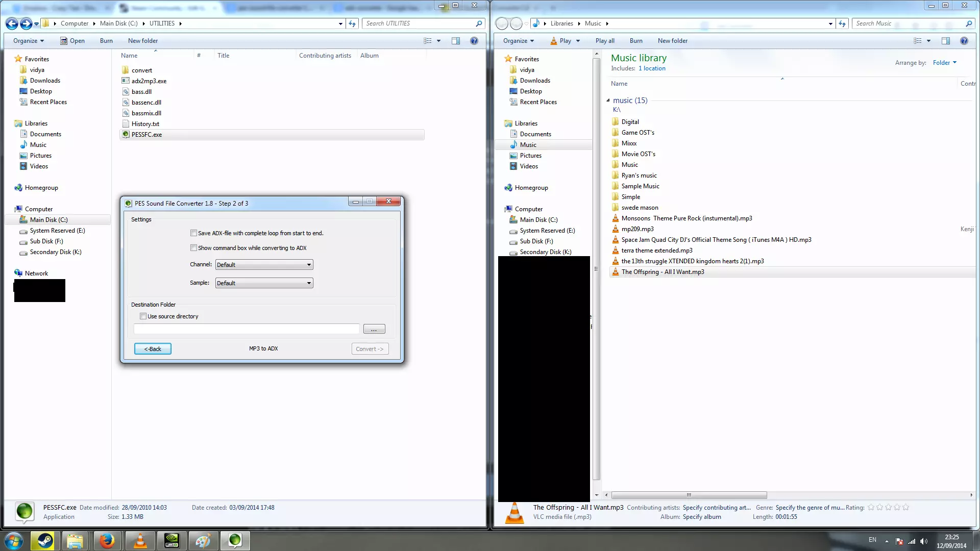Open Firefox from the taskbar
This screenshot has width=980, height=551.
(107, 541)
